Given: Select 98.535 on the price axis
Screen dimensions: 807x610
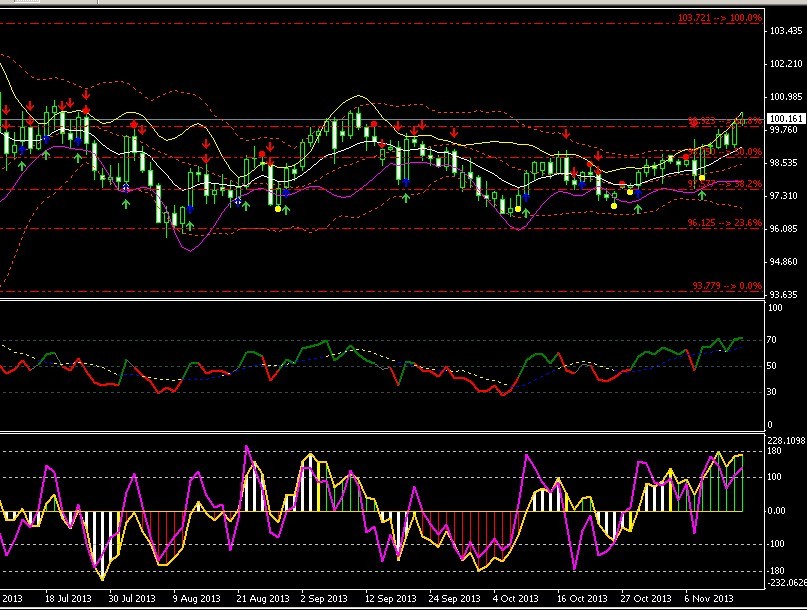Looking at the screenshot, I should coord(783,163).
